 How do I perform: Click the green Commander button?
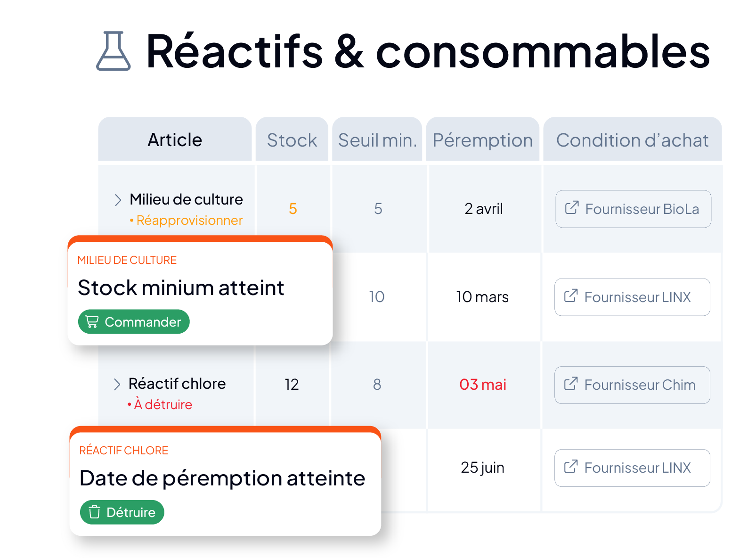(134, 322)
